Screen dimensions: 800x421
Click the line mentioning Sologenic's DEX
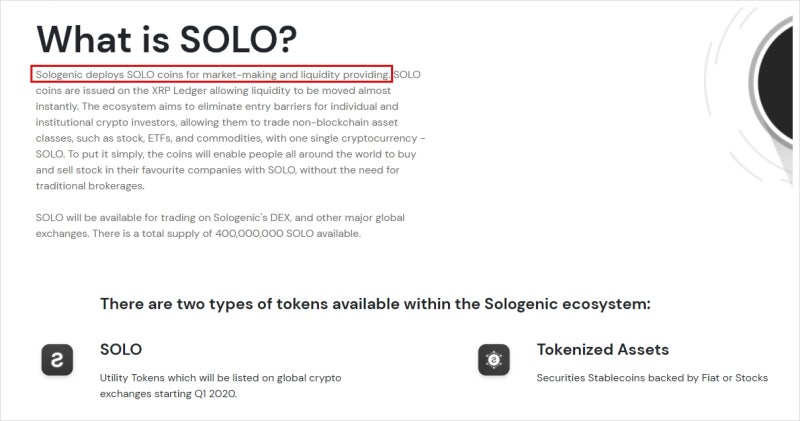click(x=220, y=218)
